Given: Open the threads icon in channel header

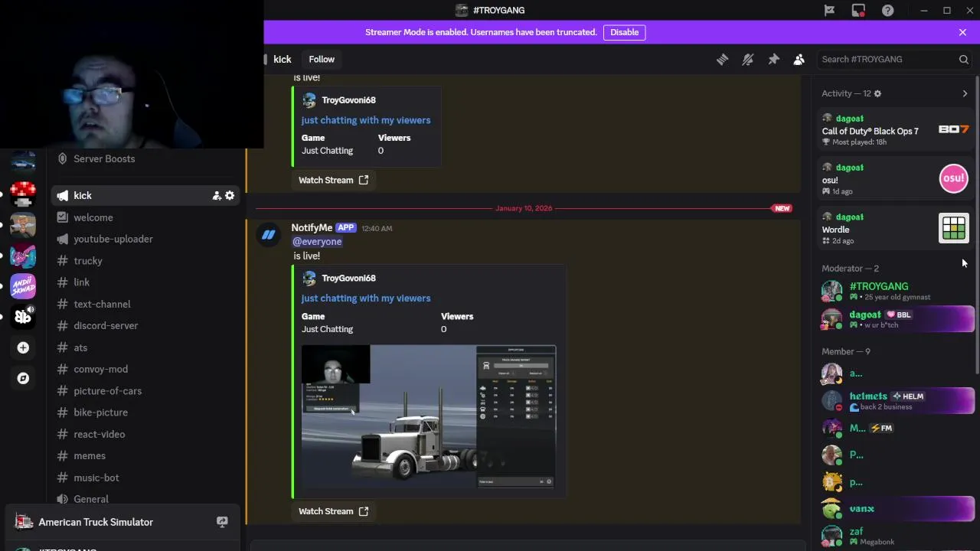Looking at the screenshot, I should [722, 59].
